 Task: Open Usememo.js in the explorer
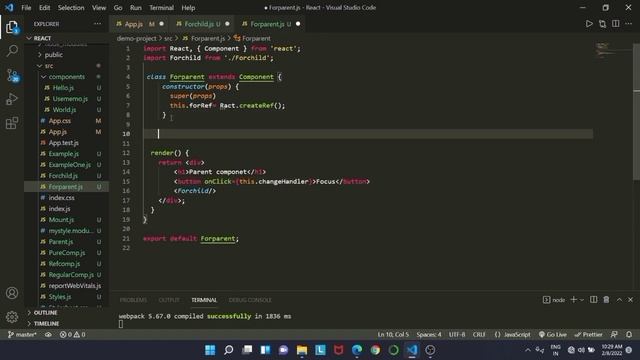[x=67, y=99]
